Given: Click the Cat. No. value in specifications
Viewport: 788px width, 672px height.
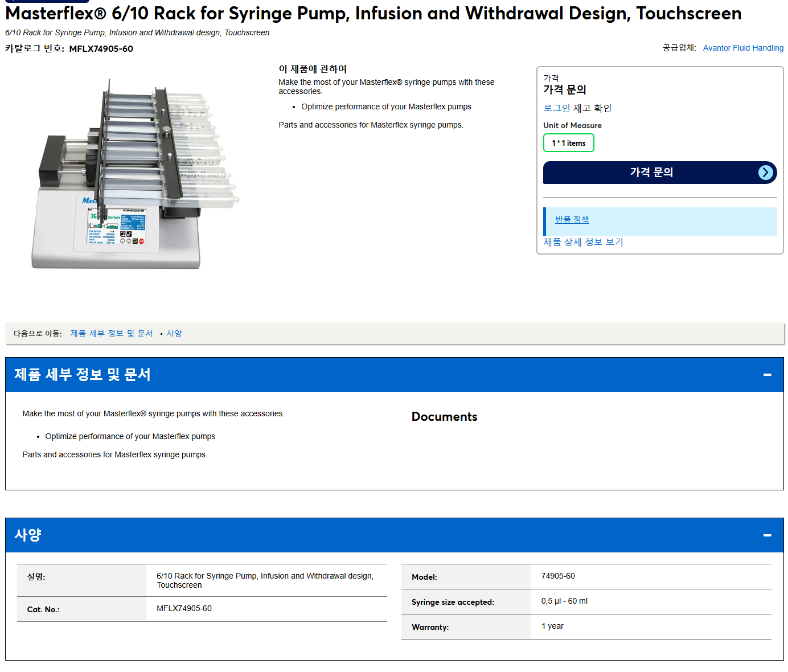Looking at the screenshot, I should 184,609.
